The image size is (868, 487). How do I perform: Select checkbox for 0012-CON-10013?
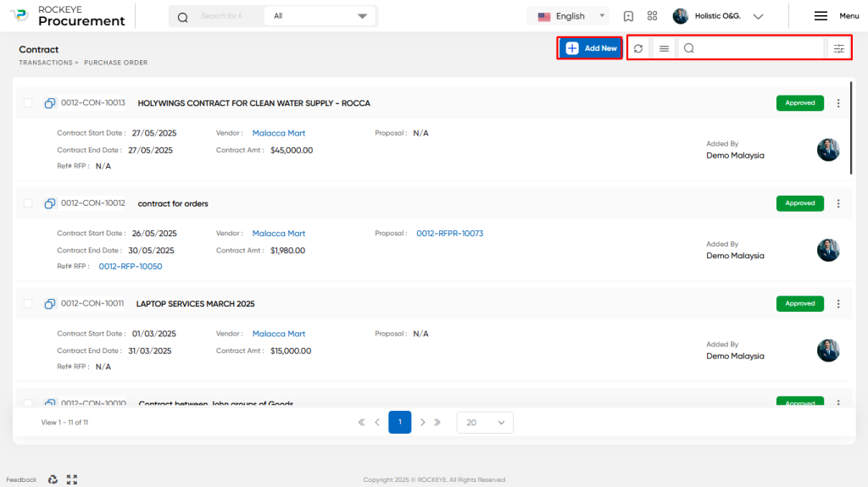28,103
